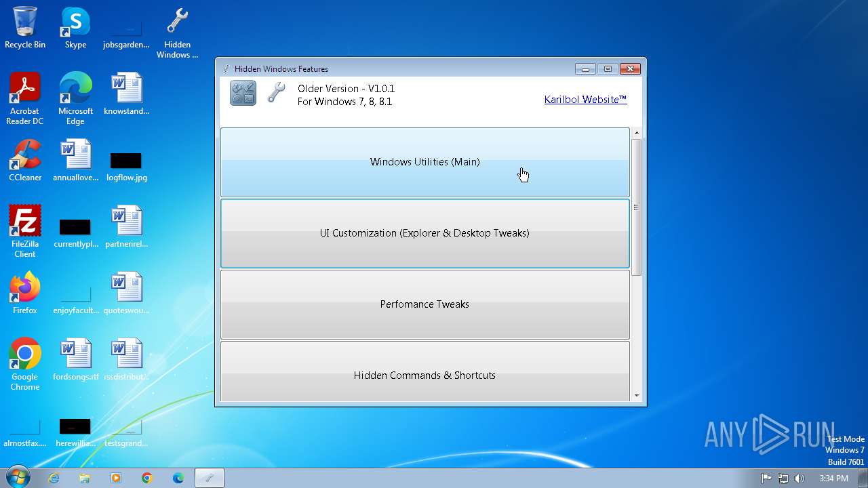868x488 pixels.
Task: Open Perfomance Tweaks section
Action: click(x=425, y=304)
